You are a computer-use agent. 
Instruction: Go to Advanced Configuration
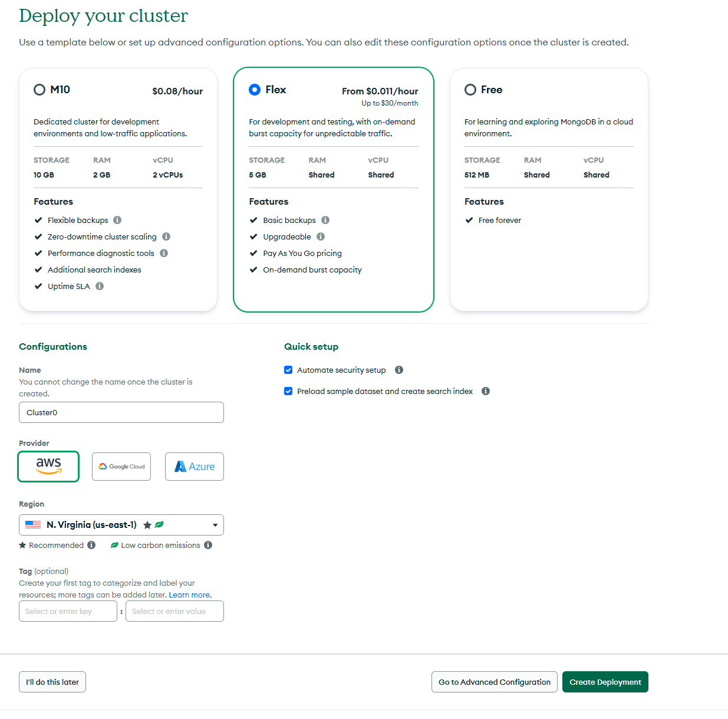pyautogui.click(x=494, y=682)
